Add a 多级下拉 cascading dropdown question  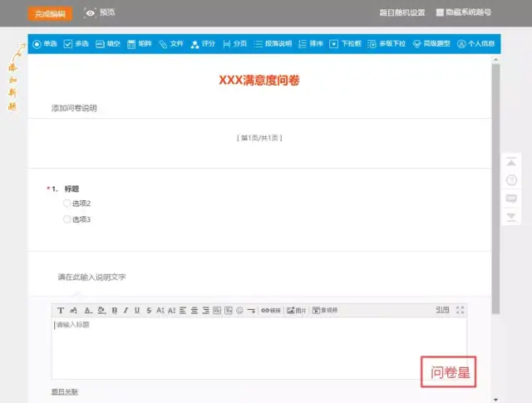point(387,44)
